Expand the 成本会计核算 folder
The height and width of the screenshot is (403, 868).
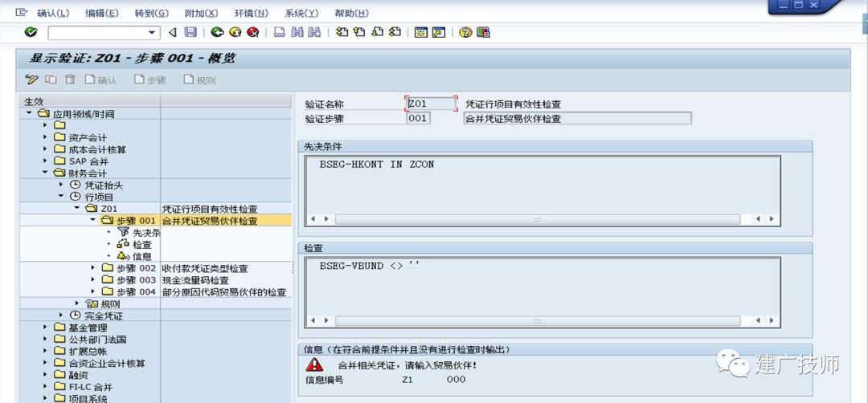45,149
